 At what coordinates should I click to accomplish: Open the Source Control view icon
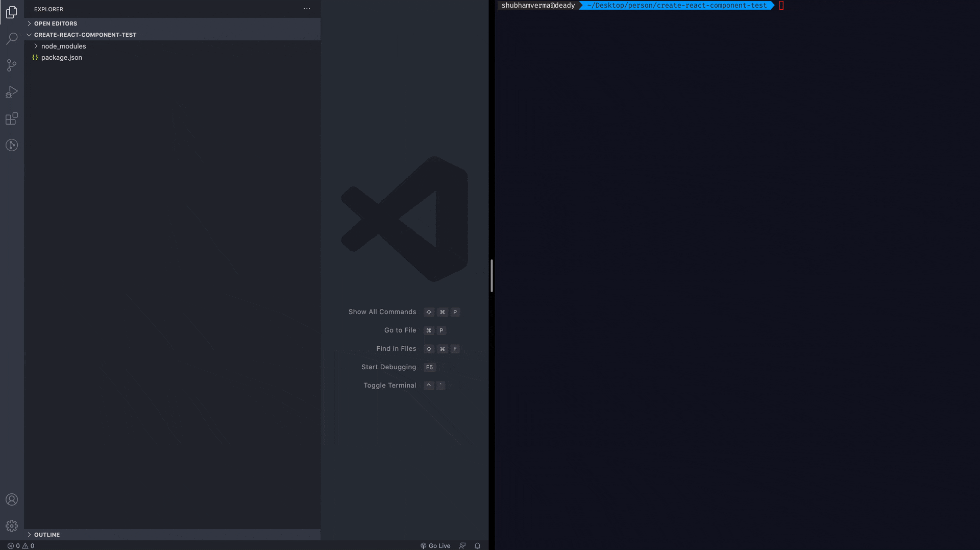point(12,65)
